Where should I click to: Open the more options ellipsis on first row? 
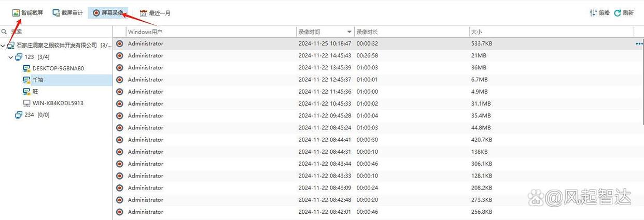pyautogui.click(x=639, y=44)
